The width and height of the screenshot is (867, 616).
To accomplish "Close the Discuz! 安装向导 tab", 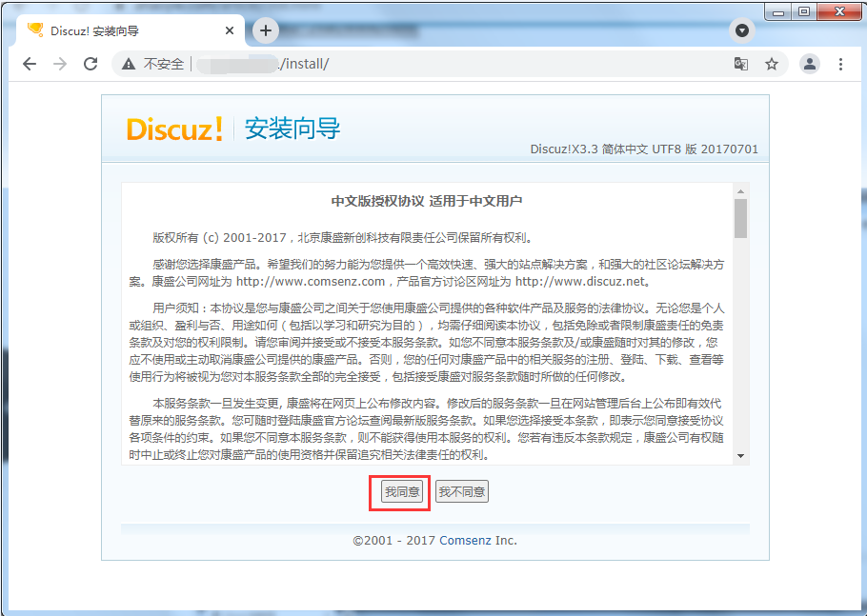I will click(x=230, y=30).
